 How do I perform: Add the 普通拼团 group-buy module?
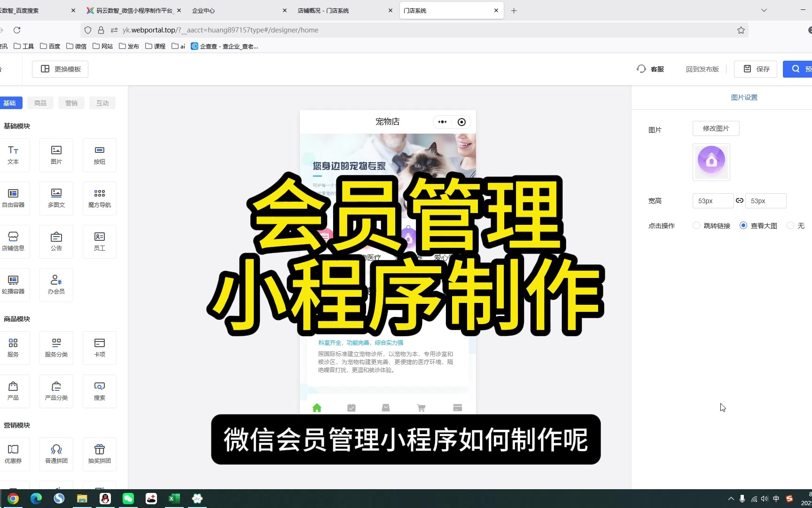[56, 454]
